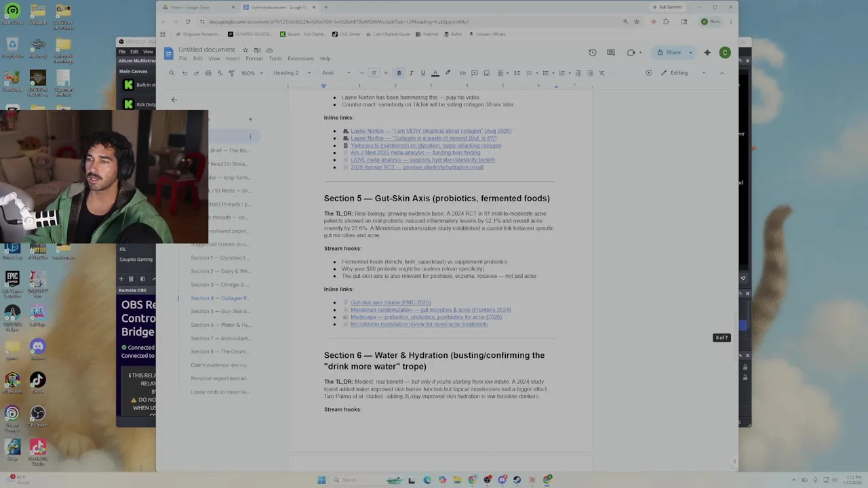This screenshot has width=868, height=488.
Task: Bookmark this page with the star icon
Action: (637, 22)
